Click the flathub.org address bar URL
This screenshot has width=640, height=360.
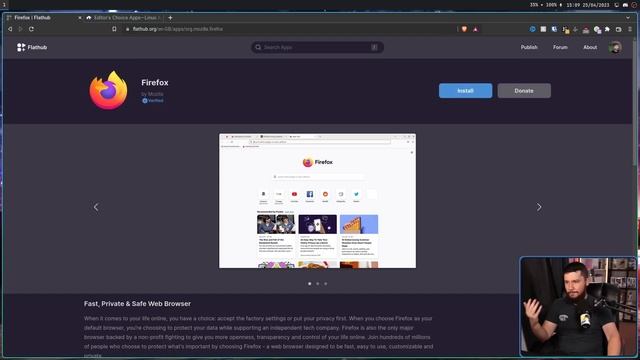pos(178,29)
